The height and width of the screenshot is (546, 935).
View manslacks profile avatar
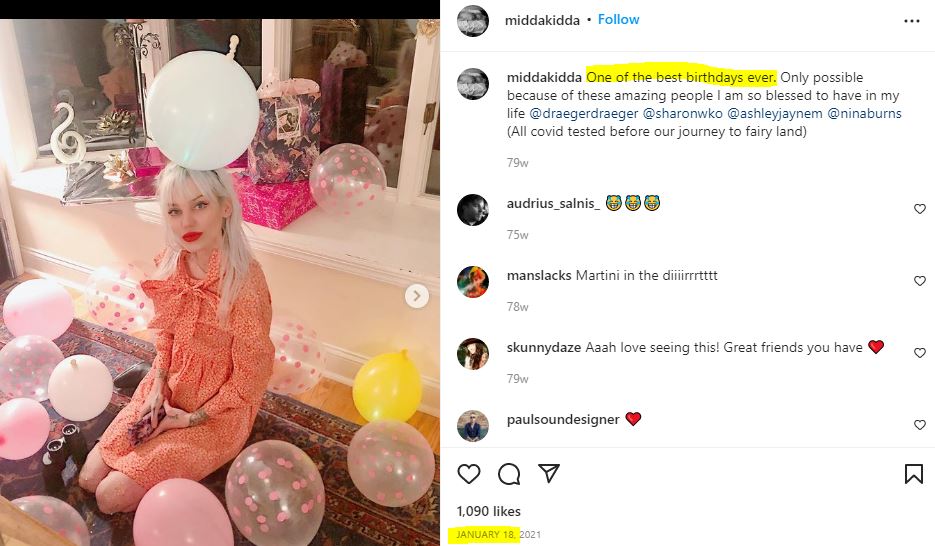click(x=473, y=282)
